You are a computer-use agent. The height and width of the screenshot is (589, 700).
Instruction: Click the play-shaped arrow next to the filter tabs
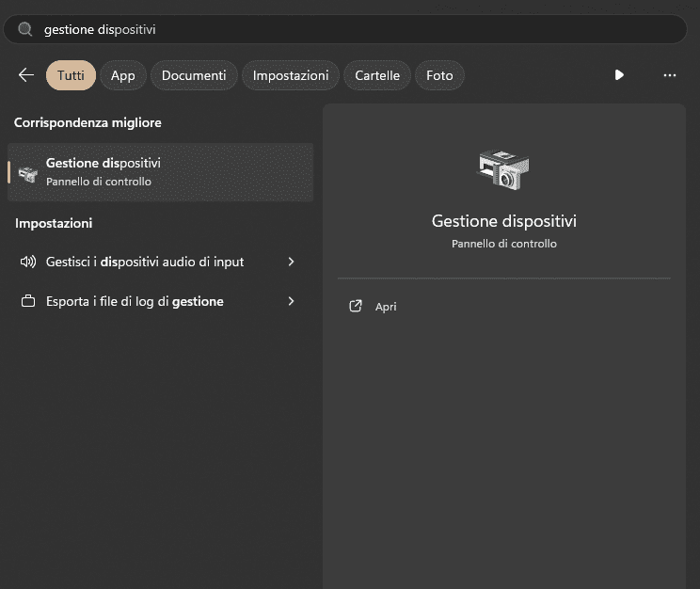click(x=619, y=75)
